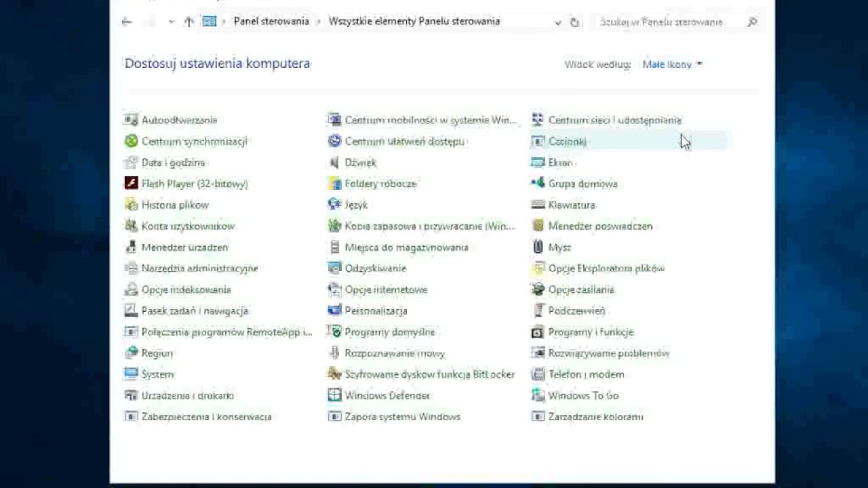This screenshot has width=868, height=488.
Task: Open the Opcje zasilania icon
Action: click(538, 289)
